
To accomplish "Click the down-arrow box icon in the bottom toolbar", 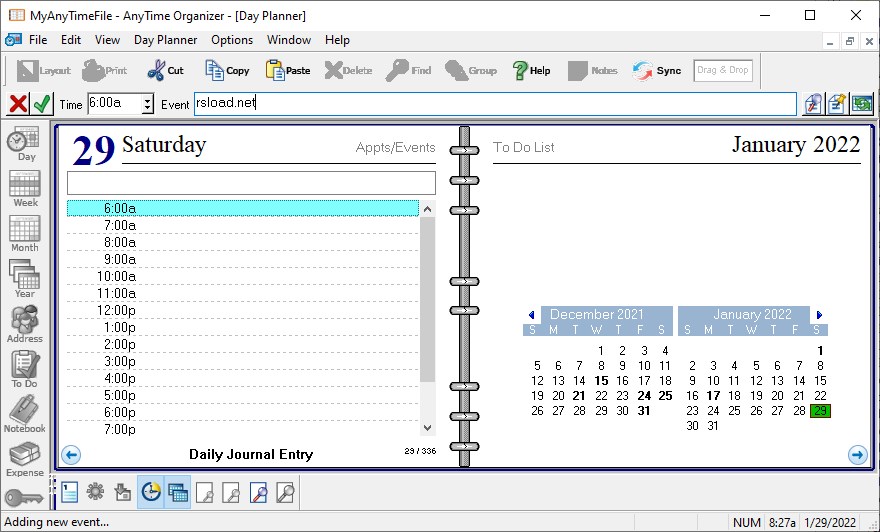I will point(122,493).
